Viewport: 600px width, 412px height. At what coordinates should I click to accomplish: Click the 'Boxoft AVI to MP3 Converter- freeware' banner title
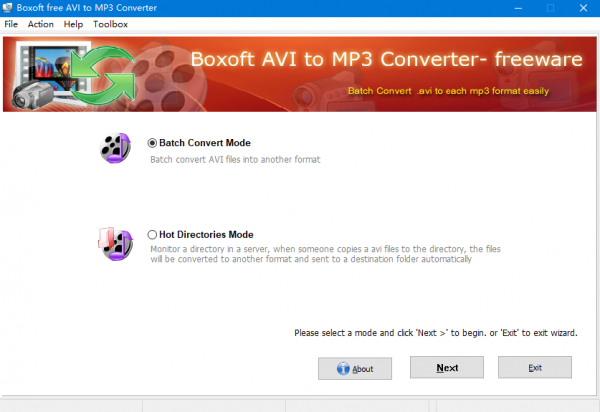pos(386,59)
